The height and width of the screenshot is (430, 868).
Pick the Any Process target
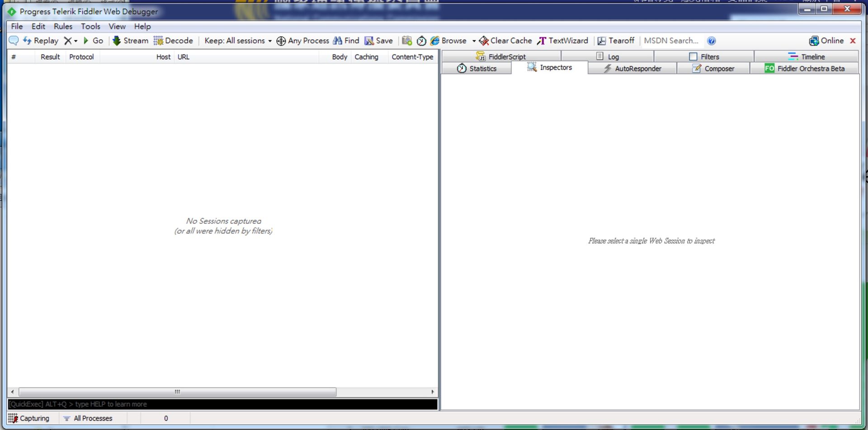point(302,41)
